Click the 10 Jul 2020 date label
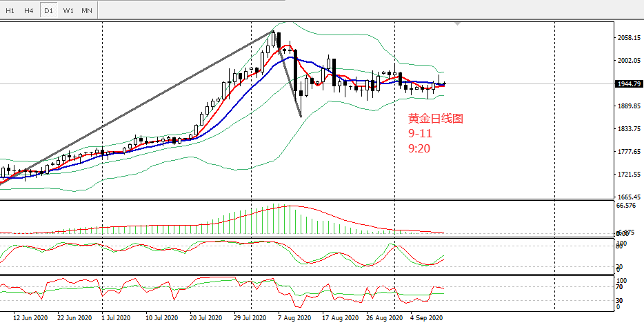The image size is (644, 325). [x=161, y=318]
